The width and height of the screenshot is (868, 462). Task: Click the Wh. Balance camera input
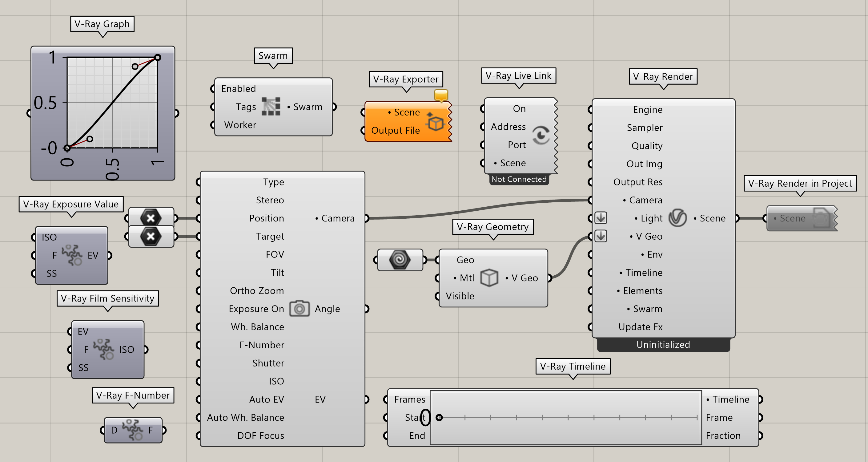coord(257,327)
